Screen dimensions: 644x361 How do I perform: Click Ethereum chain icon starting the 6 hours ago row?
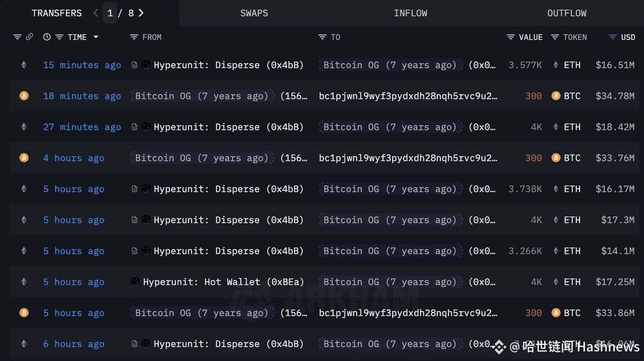tap(24, 344)
